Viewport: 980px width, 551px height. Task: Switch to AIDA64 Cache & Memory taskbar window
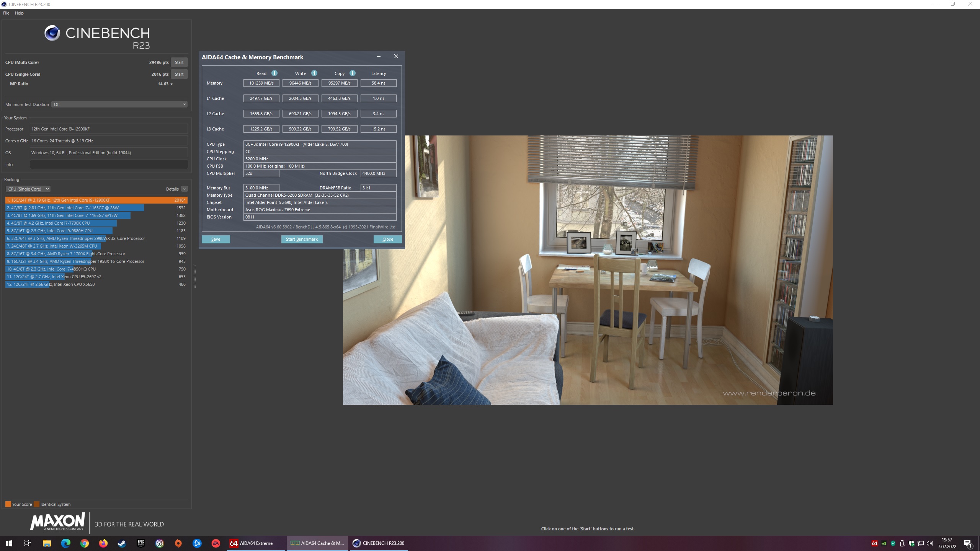(317, 543)
